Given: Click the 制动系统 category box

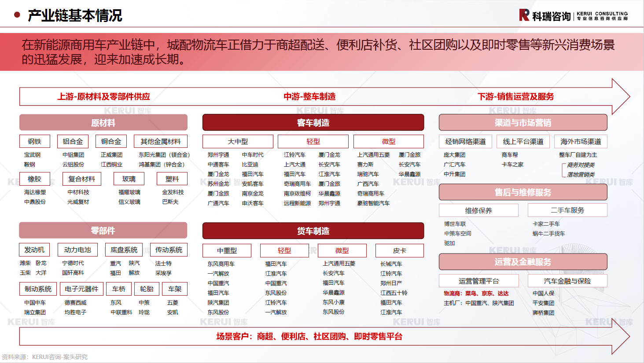Looking at the screenshot, I should tap(38, 289).
